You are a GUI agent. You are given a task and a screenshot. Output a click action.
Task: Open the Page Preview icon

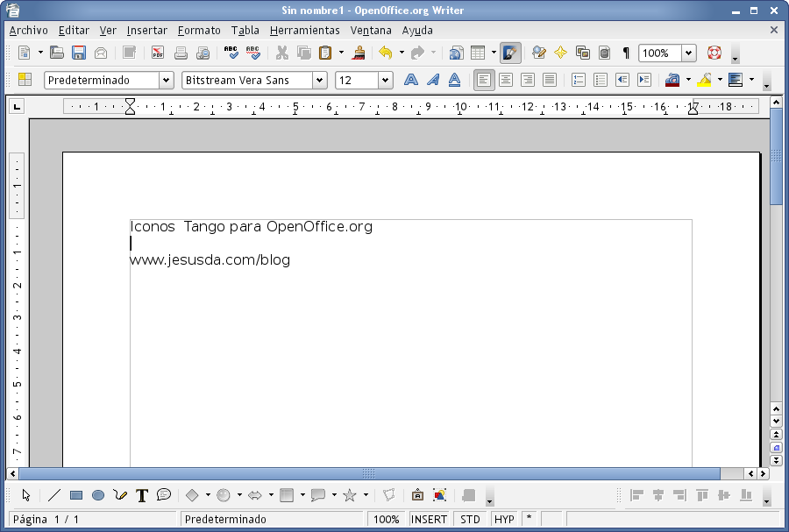[x=203, y=53]
